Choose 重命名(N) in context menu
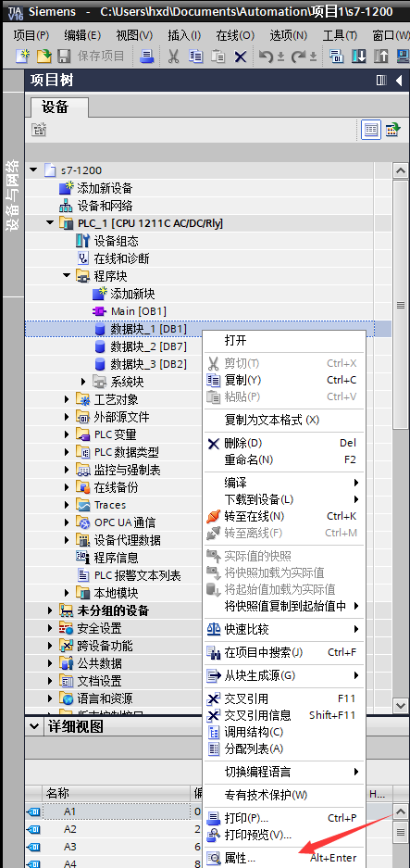 [284, 459]
